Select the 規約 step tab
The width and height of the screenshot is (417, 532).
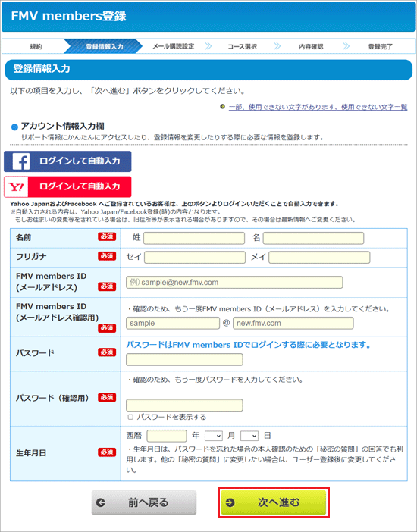[x=36, y=46]
